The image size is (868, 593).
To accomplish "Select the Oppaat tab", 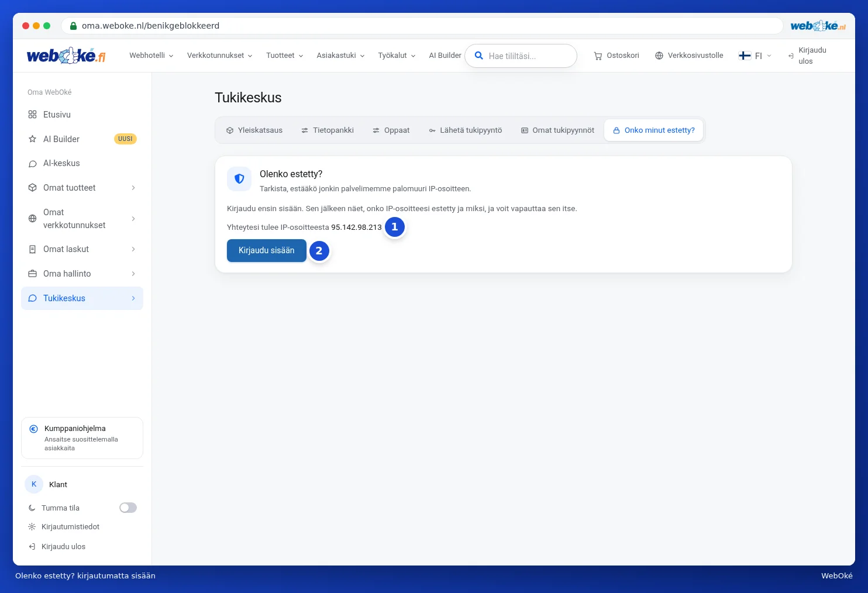I will [391, 130].
